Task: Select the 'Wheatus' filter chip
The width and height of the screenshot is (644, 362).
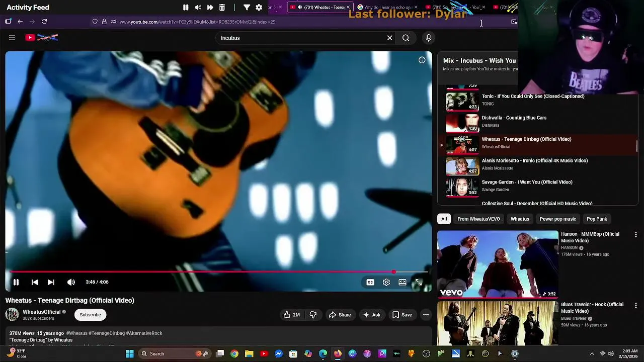Action: pos(520,219)
